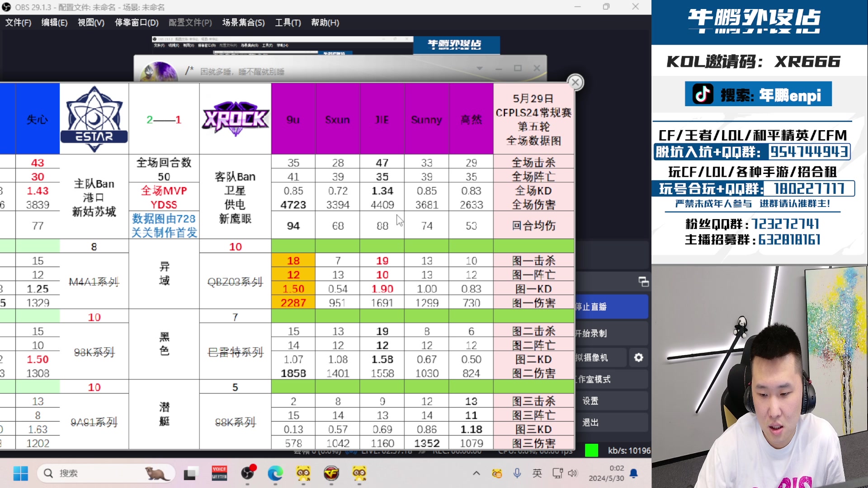The width and height of the screenshot is (868, 488).
Task: Open notifications via the bell icon
Action: point(633,473)
